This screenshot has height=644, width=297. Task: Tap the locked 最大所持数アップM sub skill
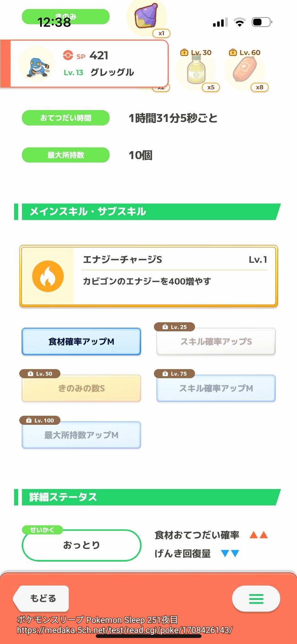pos(81,435)
